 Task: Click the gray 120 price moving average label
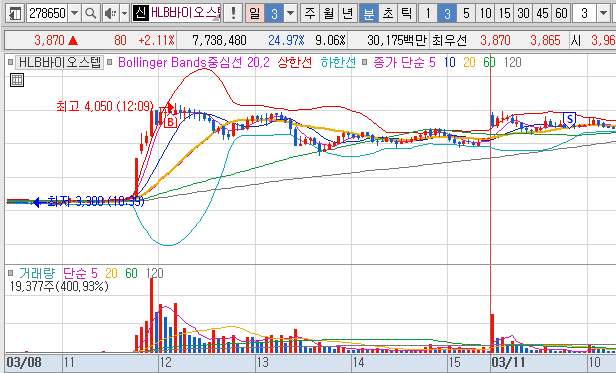coord(512,62)
